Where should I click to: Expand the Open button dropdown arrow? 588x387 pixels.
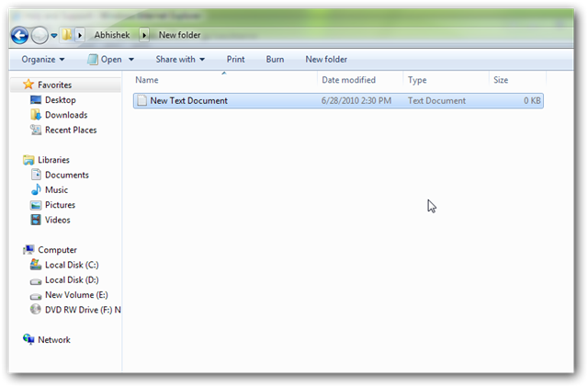click(x=131, y=60)
